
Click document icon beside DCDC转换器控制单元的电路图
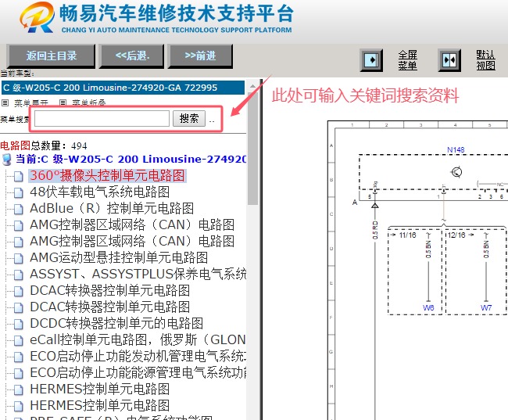pos(18,324)
